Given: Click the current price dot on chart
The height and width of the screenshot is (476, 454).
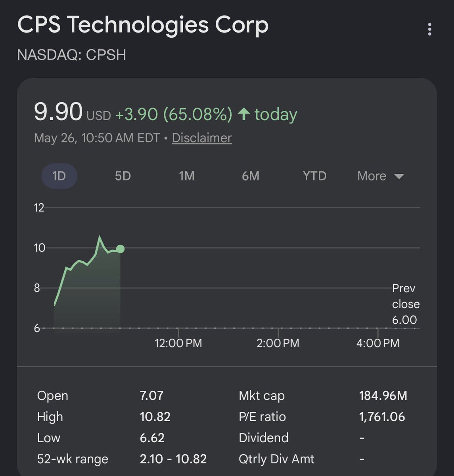Looking at the screenshot, I should click(x=121, y=249).
